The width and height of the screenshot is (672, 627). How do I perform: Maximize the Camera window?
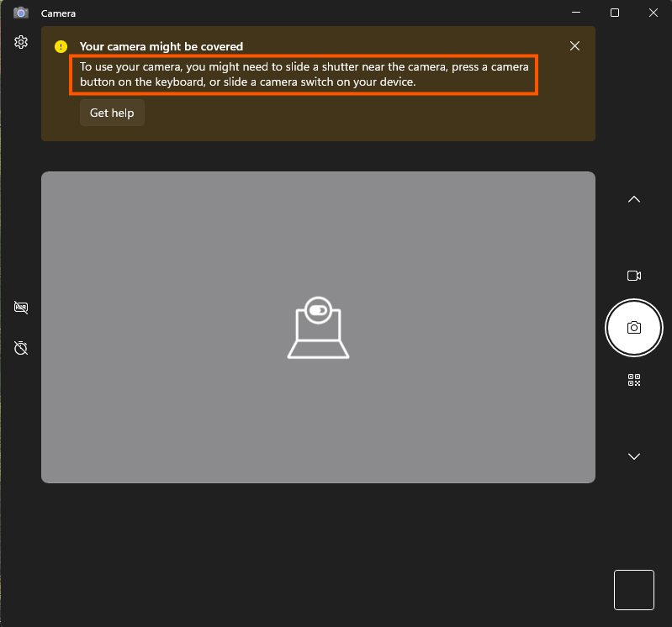[x=615, y=13]
